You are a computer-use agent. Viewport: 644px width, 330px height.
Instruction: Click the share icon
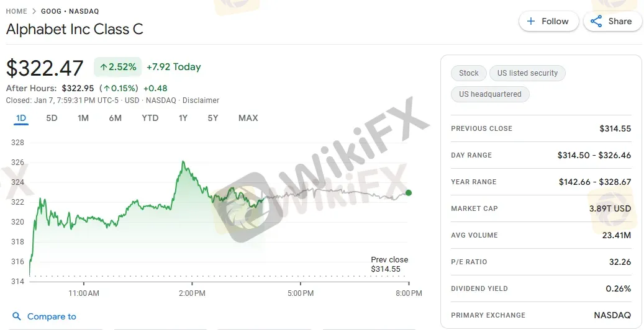(596, 21)
